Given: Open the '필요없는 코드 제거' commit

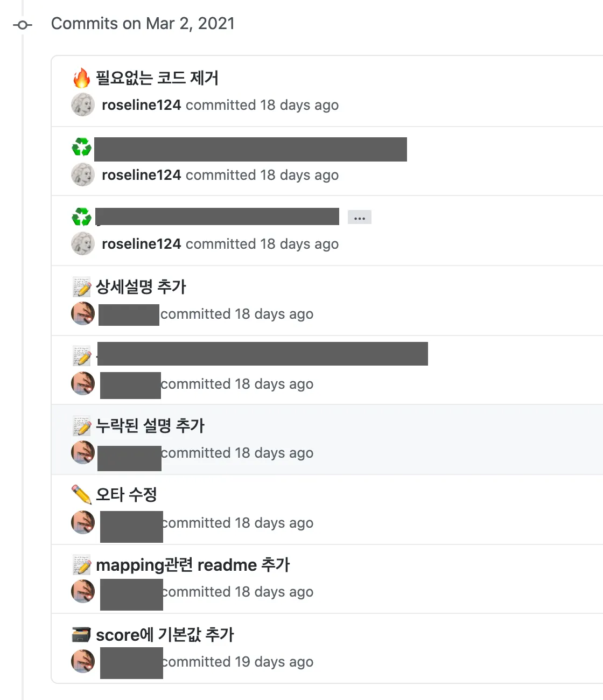Looking at the screenshot, I should pos(157,78).
